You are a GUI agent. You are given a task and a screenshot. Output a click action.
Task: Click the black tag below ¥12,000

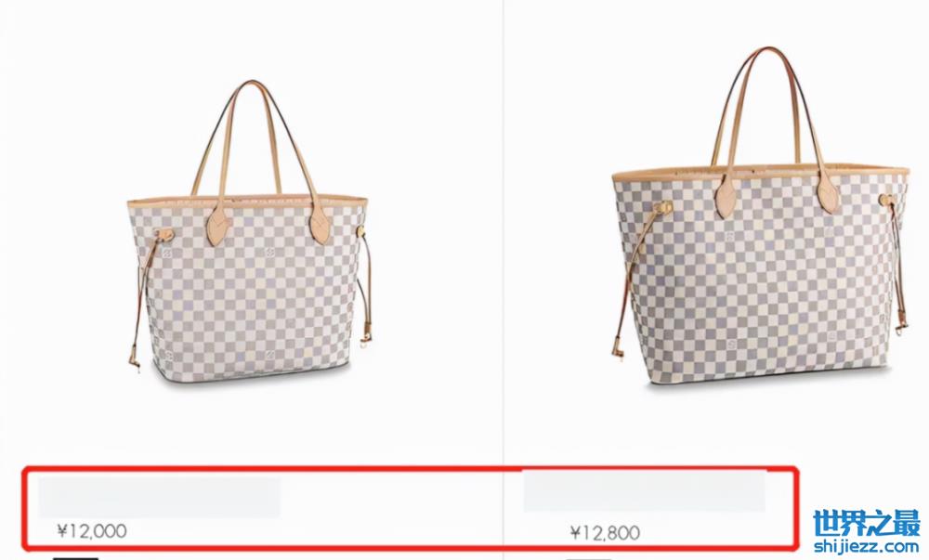click(75, 557)
